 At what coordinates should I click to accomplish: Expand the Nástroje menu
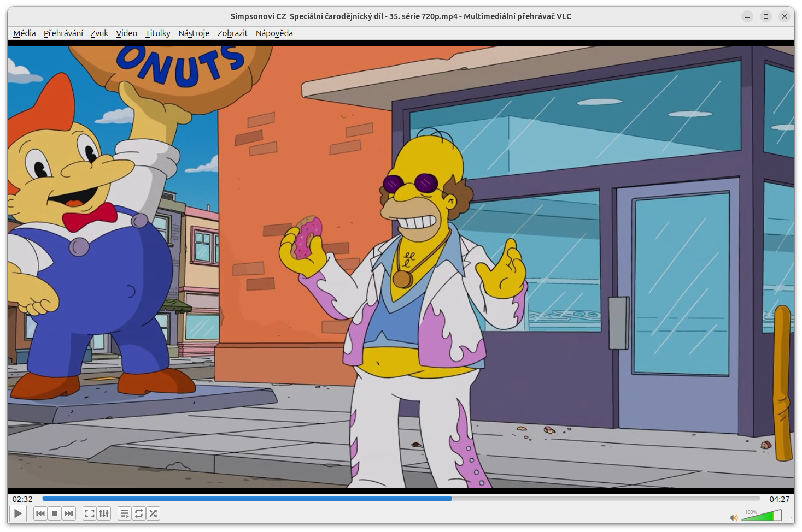(194, 33)
